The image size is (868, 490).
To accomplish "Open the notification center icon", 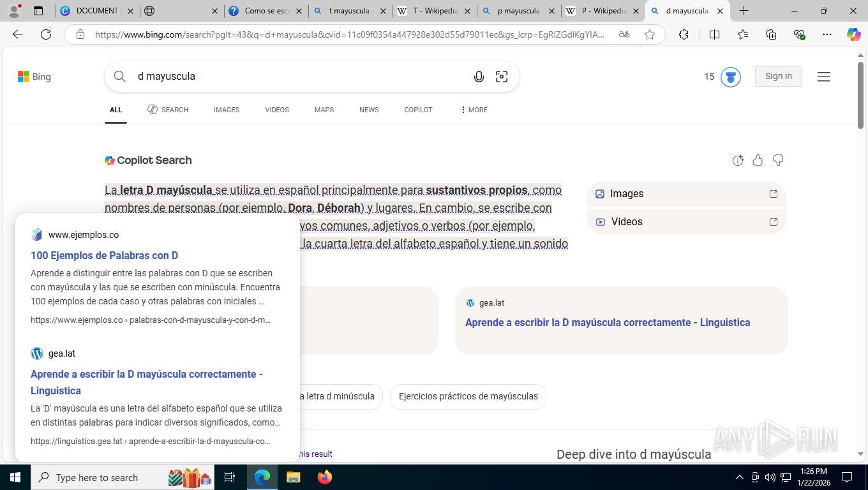I will point(847,477).
